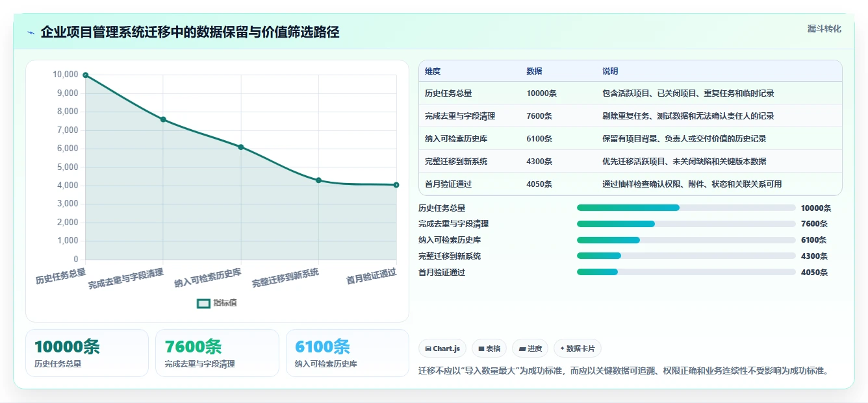Click table cell 完成去重与字段清理
Viewport: 868px width, 403px height.
pyautogui.click(x=460, y=116)
